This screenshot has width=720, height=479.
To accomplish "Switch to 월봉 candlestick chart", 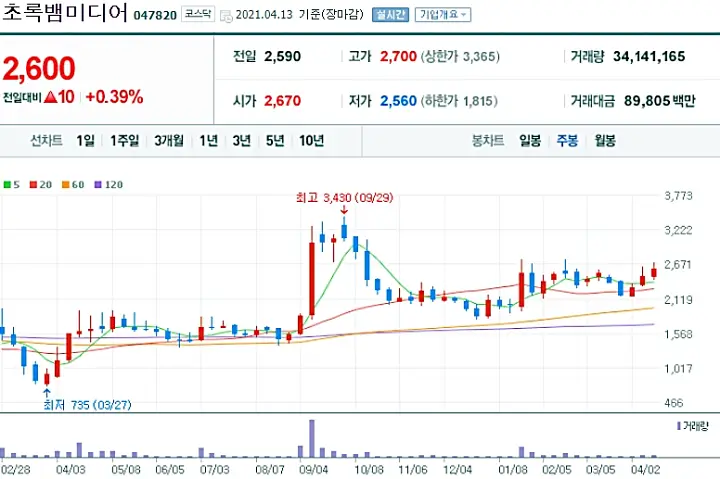I will pos(605,140).
